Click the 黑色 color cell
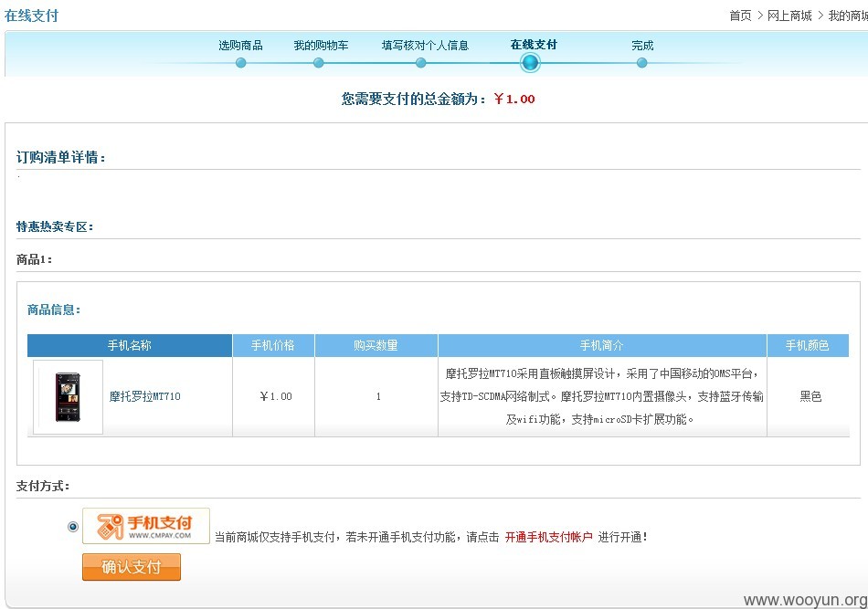 coord(810,396)
